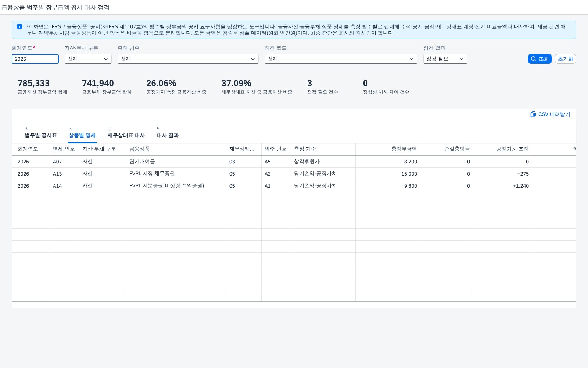The width and height of the screenshot is (588, 368).
Task: Open the 점검 코드 dropdown
Action: click(341, 59)
